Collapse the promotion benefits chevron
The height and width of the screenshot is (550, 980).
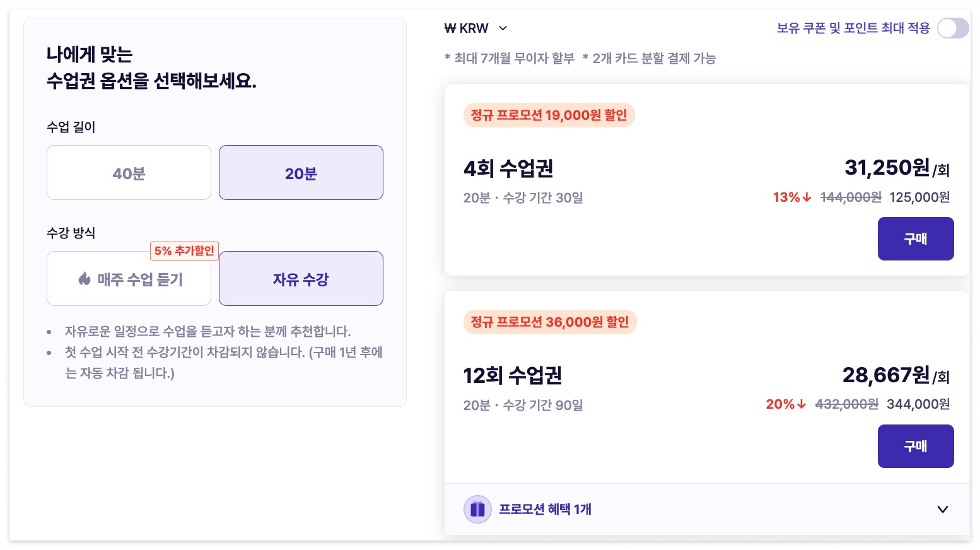pyautogui.click(x=943, y=509)
